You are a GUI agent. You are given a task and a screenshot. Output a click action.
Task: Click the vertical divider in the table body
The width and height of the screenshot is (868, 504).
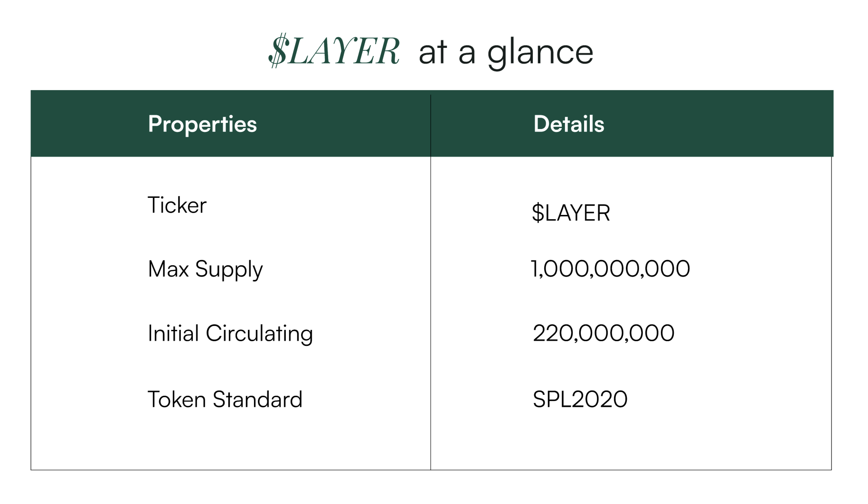[x=431, y=313]
